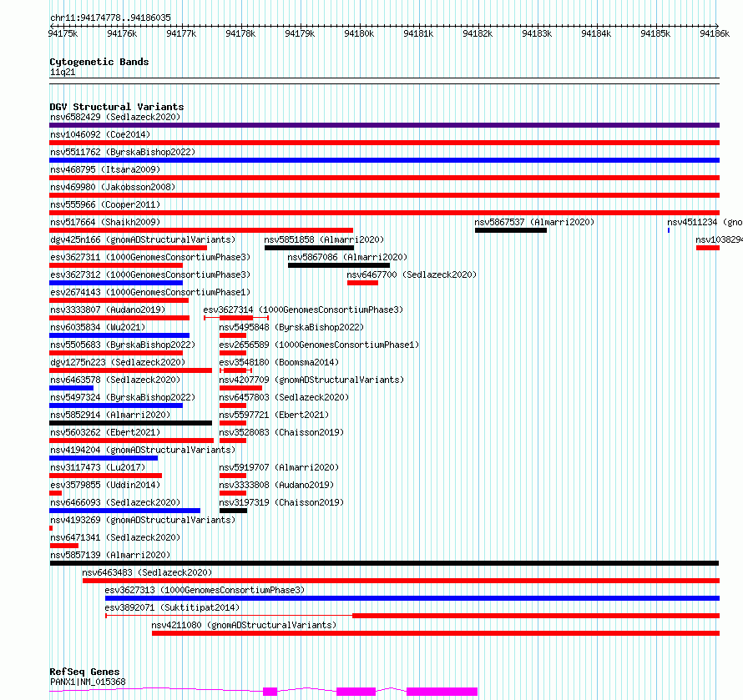
Task: Select dgv425n166 (gnomADStructuralVariants) label
Action: 143,239
